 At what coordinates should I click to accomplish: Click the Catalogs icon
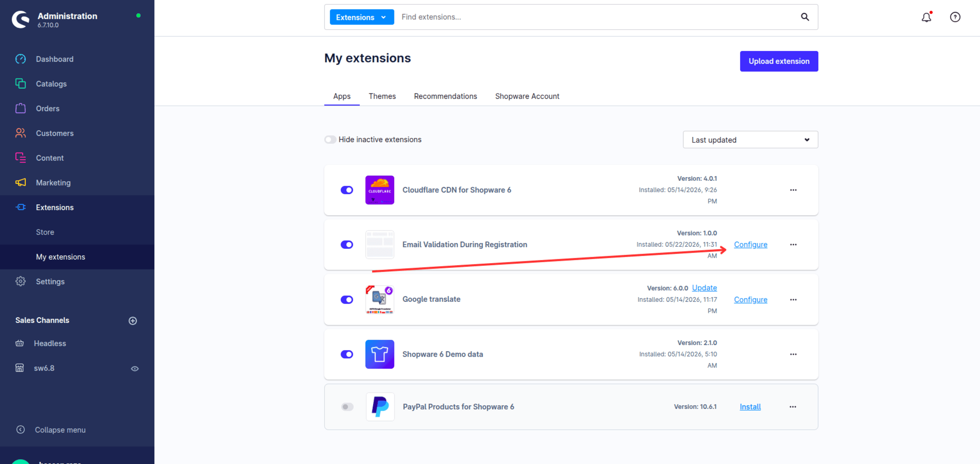[x=21, y=84]
